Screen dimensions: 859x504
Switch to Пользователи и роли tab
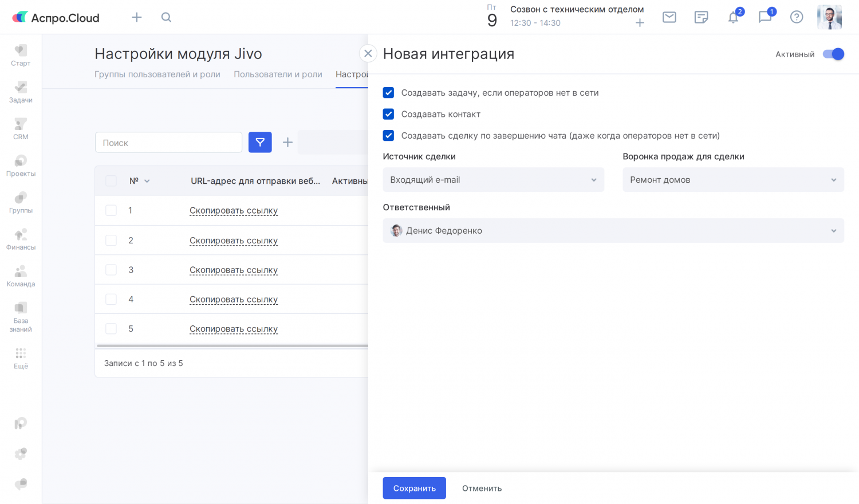(278, 74)
